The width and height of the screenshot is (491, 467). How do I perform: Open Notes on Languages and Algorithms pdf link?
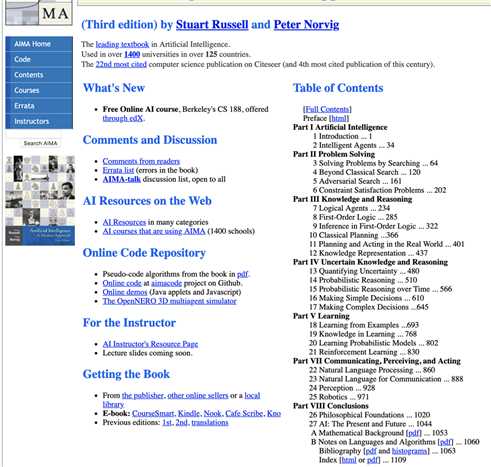coord(446,442)
